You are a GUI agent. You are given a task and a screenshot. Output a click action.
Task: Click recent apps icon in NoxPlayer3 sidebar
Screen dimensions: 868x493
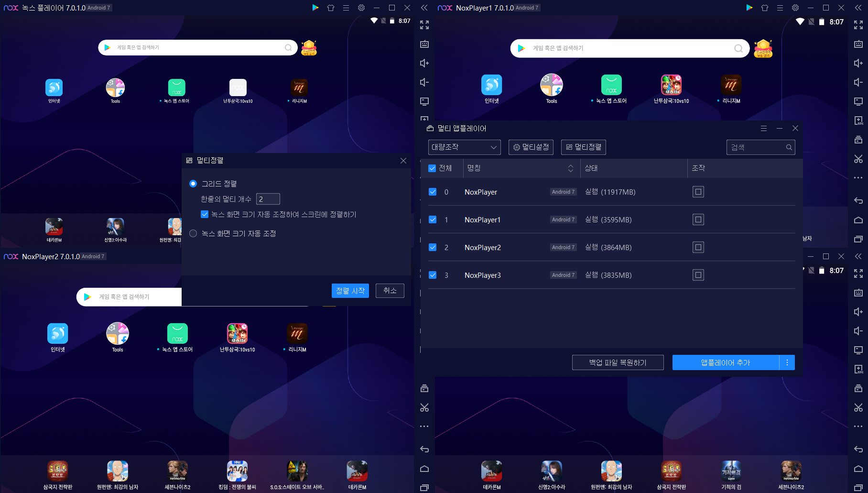click(x=858, y=488)
